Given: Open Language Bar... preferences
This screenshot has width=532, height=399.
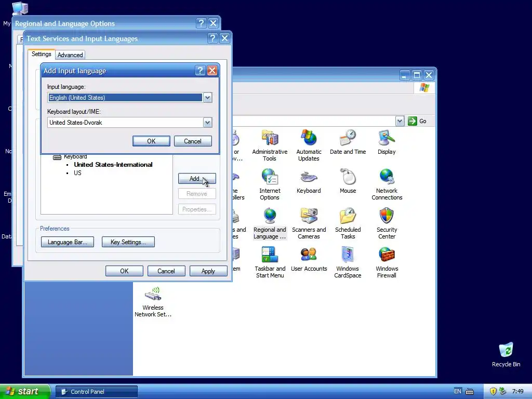Looking at the screenshot, I should (x=68, y=242).
